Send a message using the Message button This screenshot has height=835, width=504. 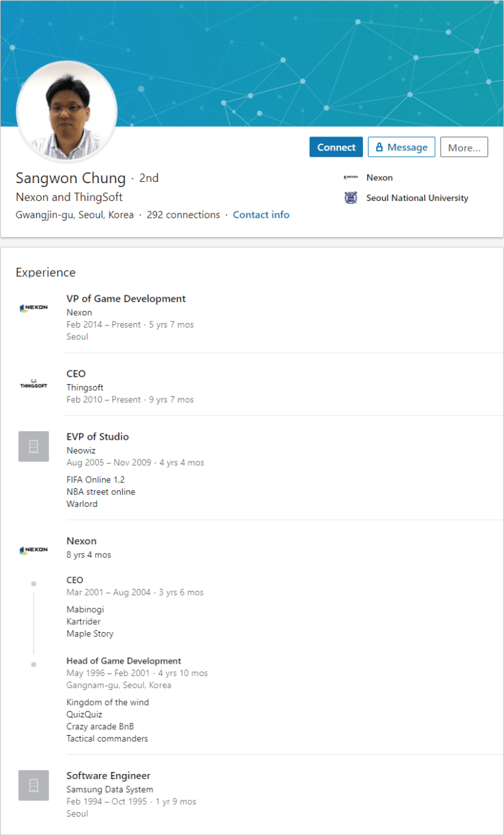pyautogui.click(x=402, y=148)
